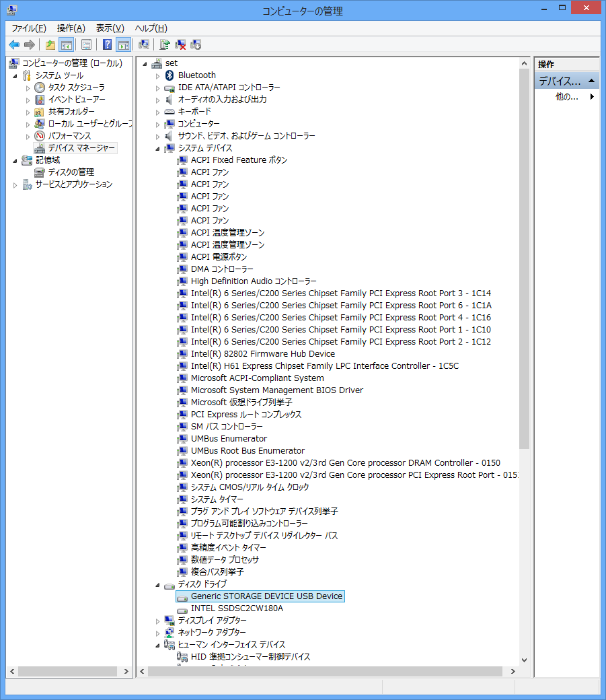
Task: Open 他の... submenu in 操作 pane
Action: 567,96
